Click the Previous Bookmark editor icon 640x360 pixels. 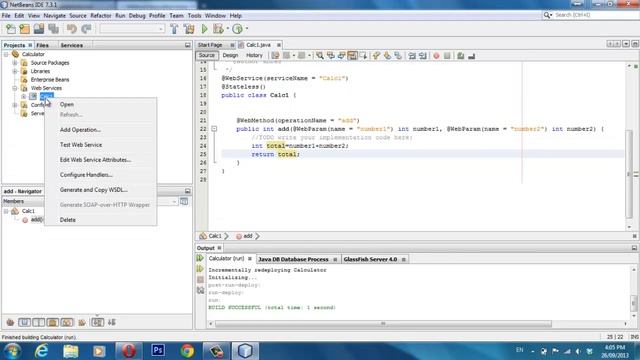pyautogui.click(x=376, y=56)
